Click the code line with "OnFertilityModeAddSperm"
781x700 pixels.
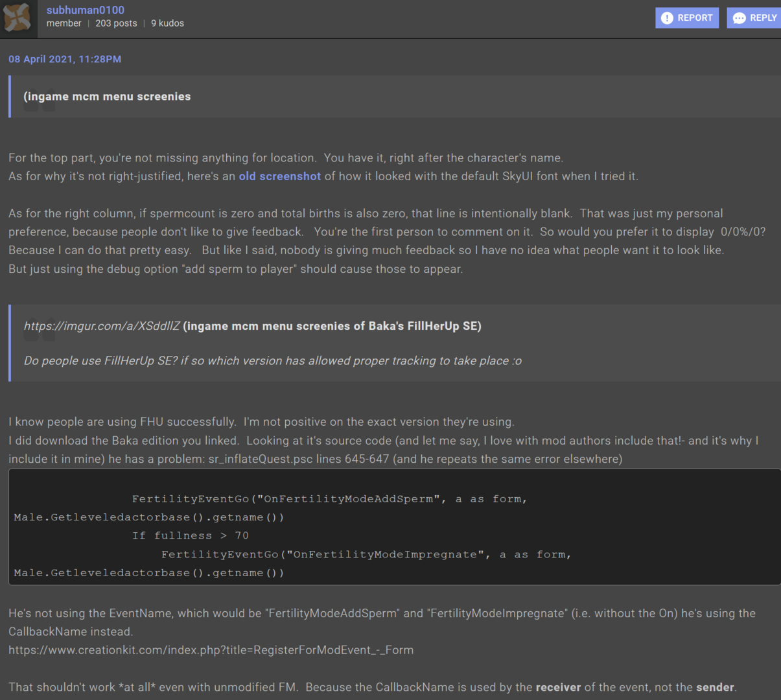[x=330, y=499]
